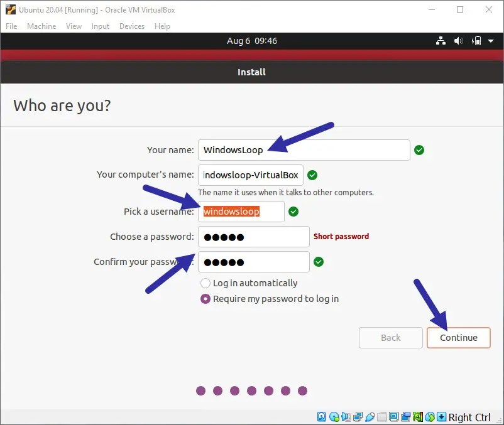Viewport: 504px width, 425px height.
Task: Open the optical drives icon in VirtualBox status bar
Action: click(x=333, y=416)
